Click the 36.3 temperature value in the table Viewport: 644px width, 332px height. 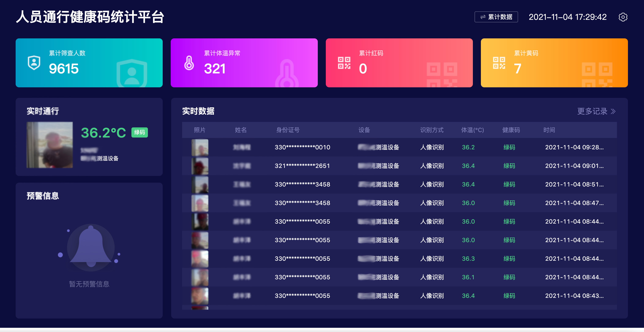(468, 259)
